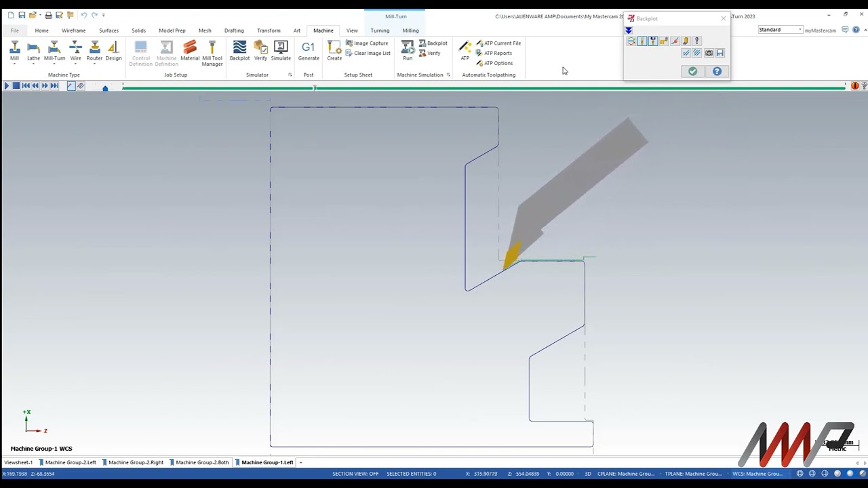Select the Mill machine type icon
The width and height of the screenshot is (868, 488).
click(x=14, y=47)
